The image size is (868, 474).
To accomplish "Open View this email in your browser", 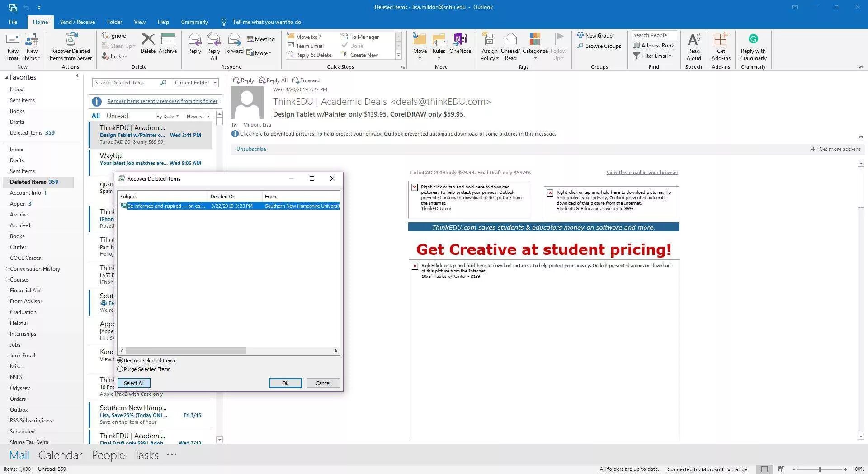I will (642, 172).
